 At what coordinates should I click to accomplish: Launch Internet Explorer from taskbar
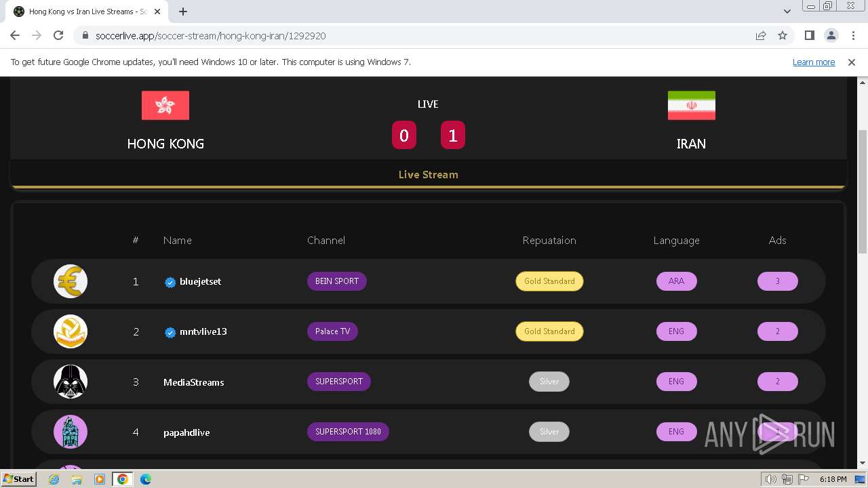(54, 479)
